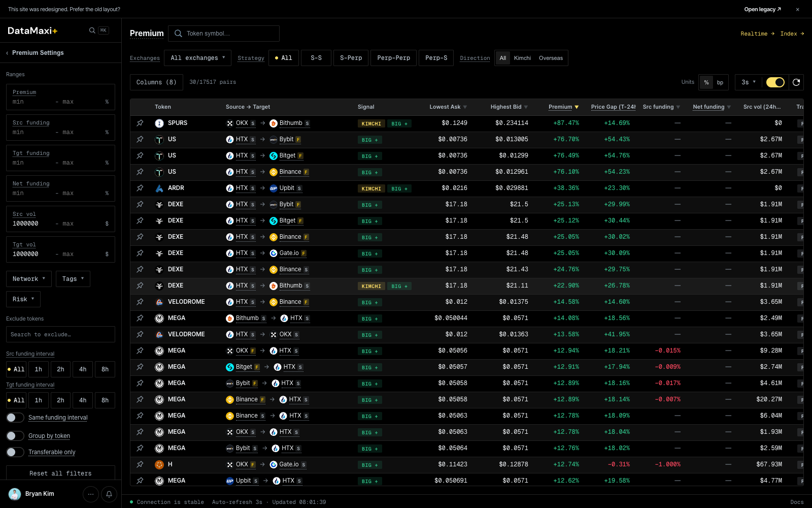The image size is (812, 508).
Task: Click the Net funding sort arrow
Action: point(729,107)
